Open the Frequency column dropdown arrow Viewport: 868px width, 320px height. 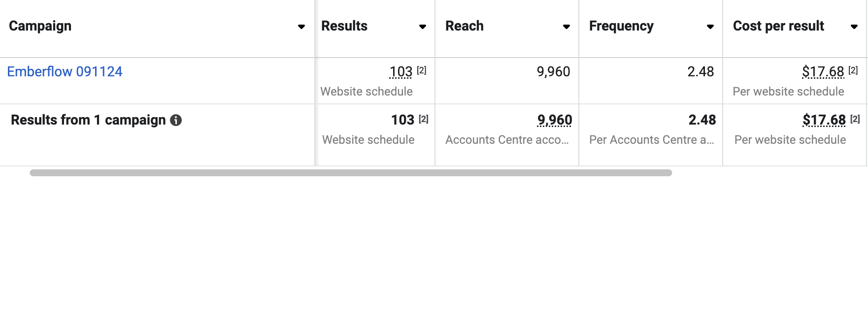(x=710, y=27)
